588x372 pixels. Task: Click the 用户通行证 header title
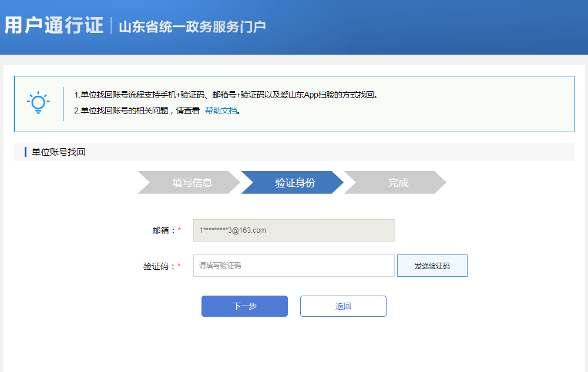pos(53,26)
